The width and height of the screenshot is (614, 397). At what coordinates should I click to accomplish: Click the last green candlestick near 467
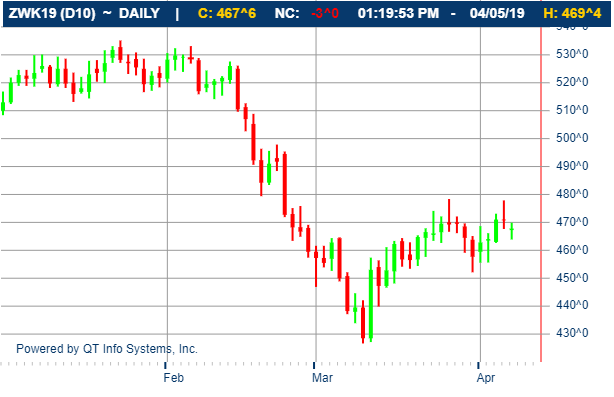[512, 231]
